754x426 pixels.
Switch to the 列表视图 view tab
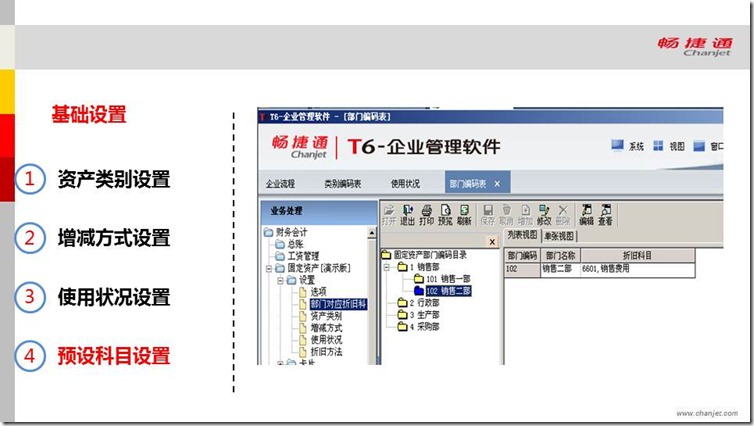pyautogui.click(x=522, y=235)
